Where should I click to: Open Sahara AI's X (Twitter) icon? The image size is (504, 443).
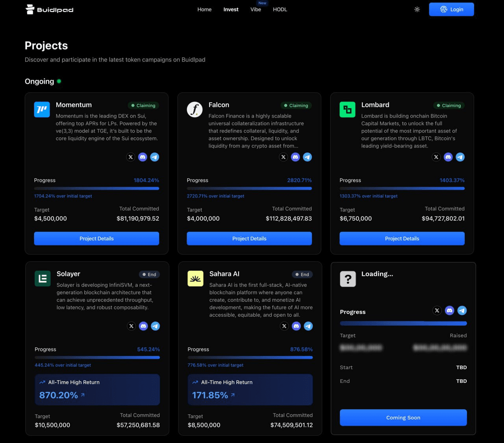tap(284, 326)
